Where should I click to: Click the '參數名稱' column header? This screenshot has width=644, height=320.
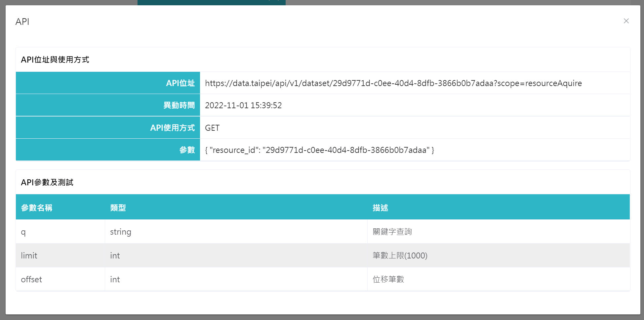click(x=37, y=208)
